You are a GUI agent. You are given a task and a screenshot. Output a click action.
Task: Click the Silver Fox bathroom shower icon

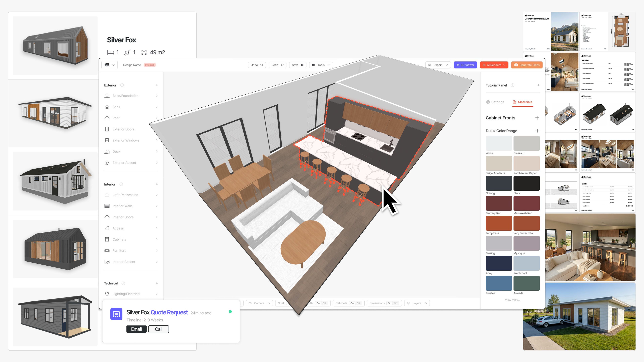tap(127, 52)
